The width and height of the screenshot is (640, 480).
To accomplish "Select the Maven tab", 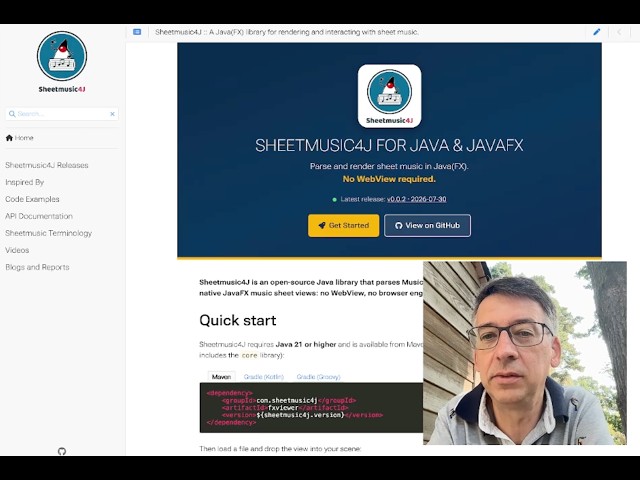I will [221, 377].
